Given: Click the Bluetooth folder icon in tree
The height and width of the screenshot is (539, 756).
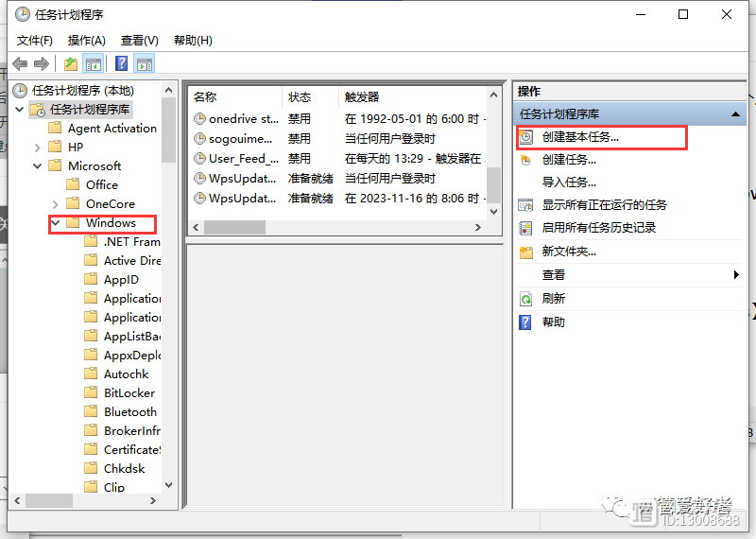Looking at the screenshot, I should click(91, 411).
